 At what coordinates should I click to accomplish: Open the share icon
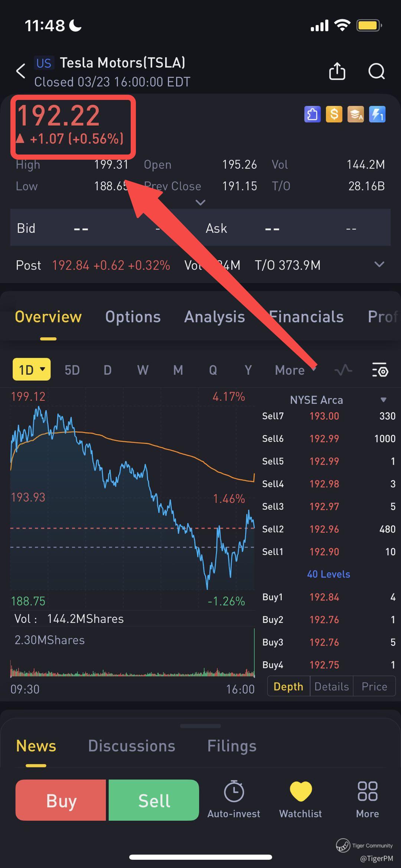pos(337,71)
